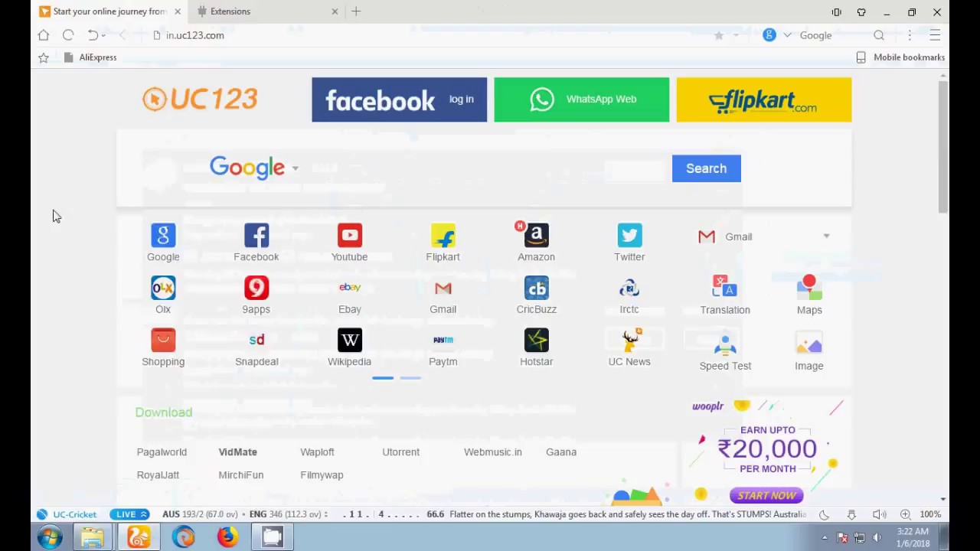Open the Gmail tile beside Ebay
Screen dimensions: 980x551
pyautogui.click(x=443, y=295)
